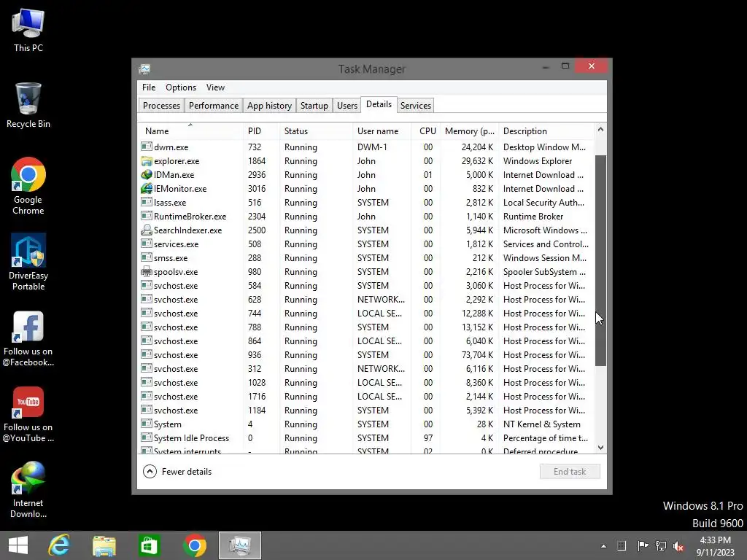
Task: Switch to the Users tab
Action: click(347, 106)
